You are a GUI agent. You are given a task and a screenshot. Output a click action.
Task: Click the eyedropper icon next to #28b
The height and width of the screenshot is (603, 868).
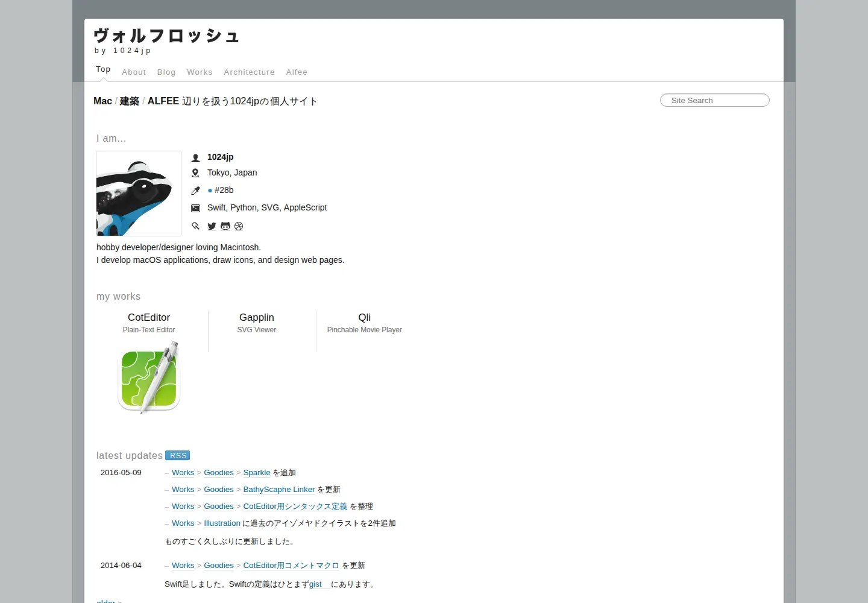tap(195, 191)
